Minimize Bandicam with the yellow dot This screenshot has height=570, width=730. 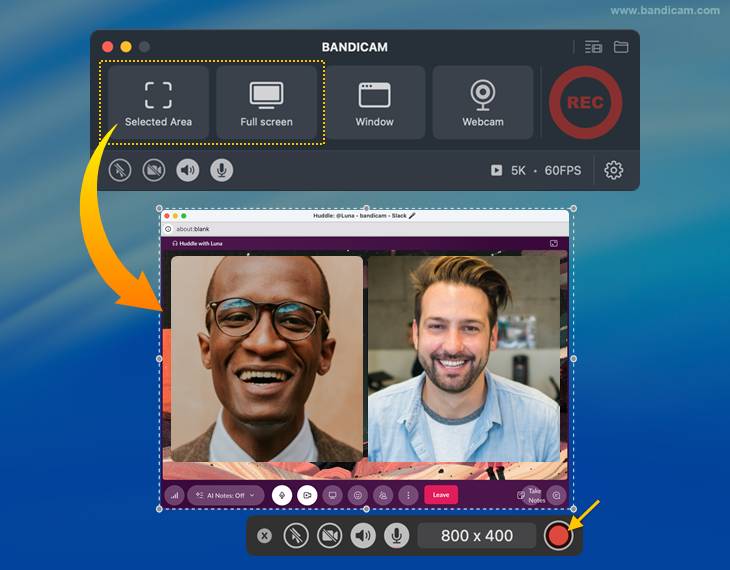click(x=126, y=47)
